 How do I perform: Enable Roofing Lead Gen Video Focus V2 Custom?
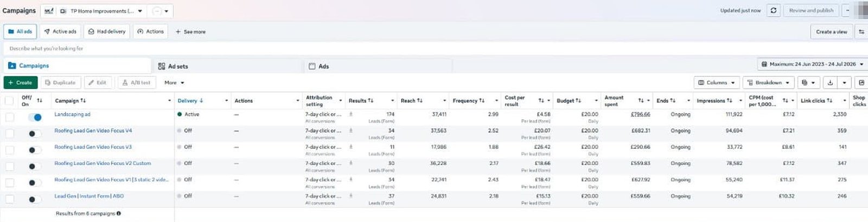click(x=35, y=166)
